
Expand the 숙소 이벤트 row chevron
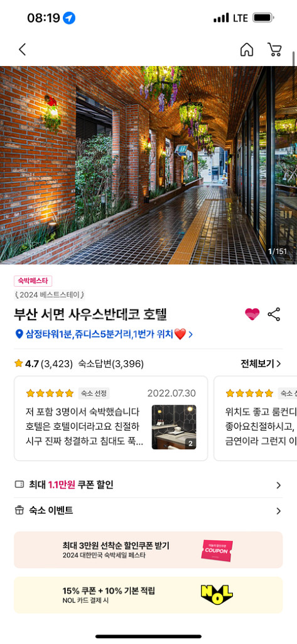279,511
